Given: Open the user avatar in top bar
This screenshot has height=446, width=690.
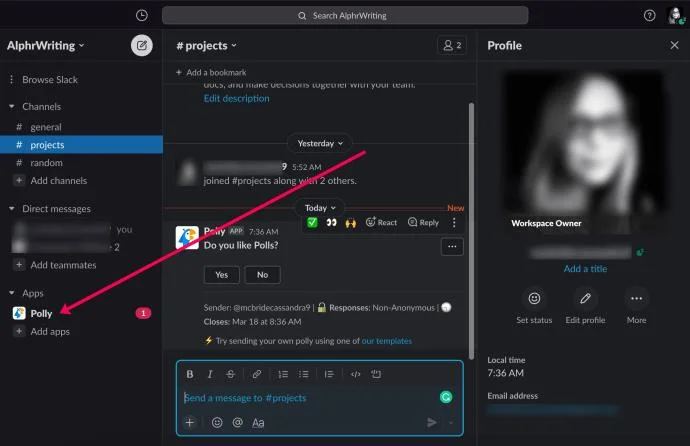Looking at the screenshot, I should (x=675, y=15).
